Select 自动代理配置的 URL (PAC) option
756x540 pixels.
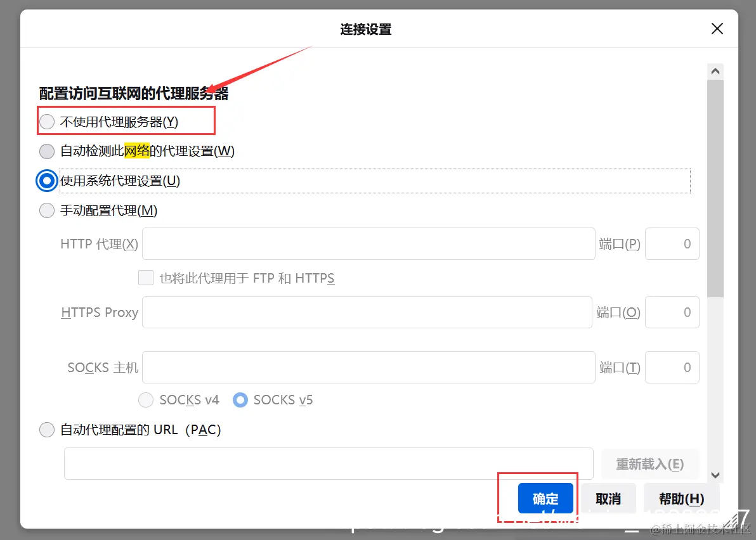coord(46,429)
